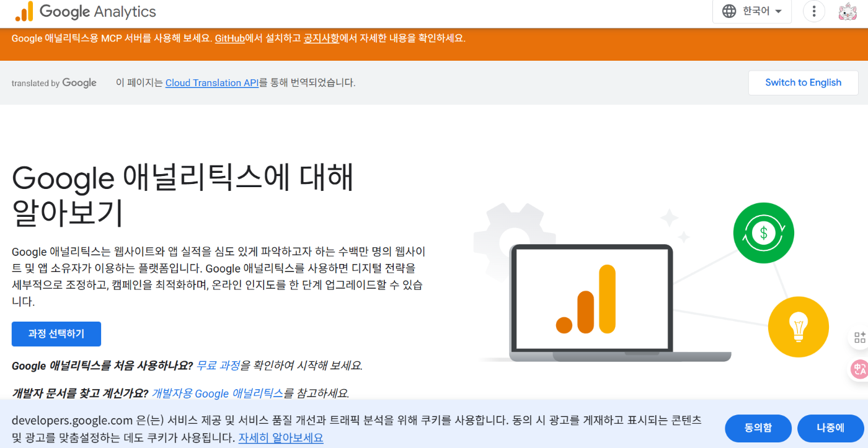Follow the GitHub link in banner

(229, 38)
